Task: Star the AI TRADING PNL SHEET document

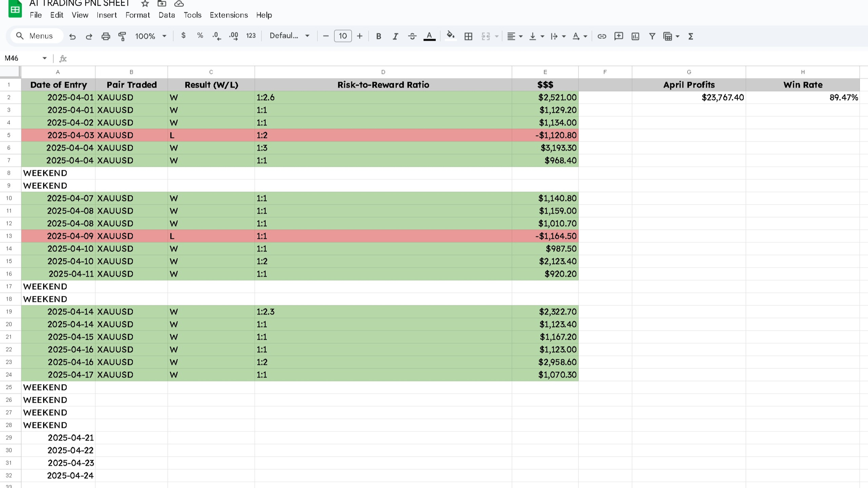Action: 145,4
